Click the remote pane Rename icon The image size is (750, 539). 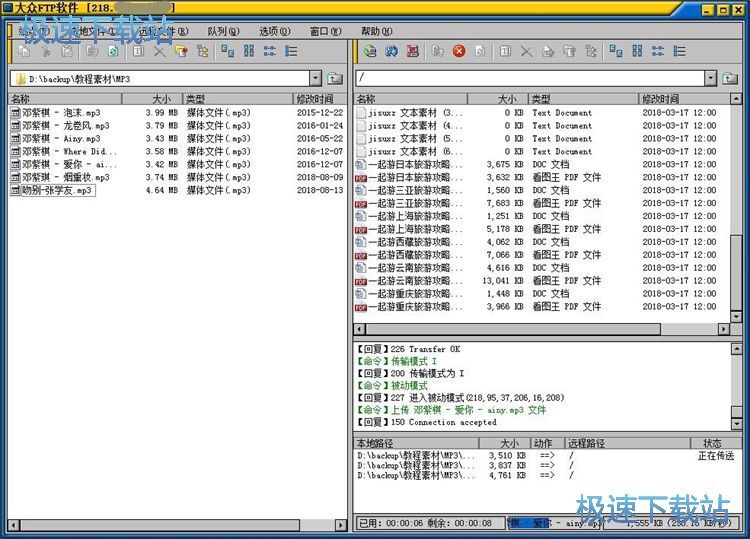pyautogui.click(x=505, y=51)
